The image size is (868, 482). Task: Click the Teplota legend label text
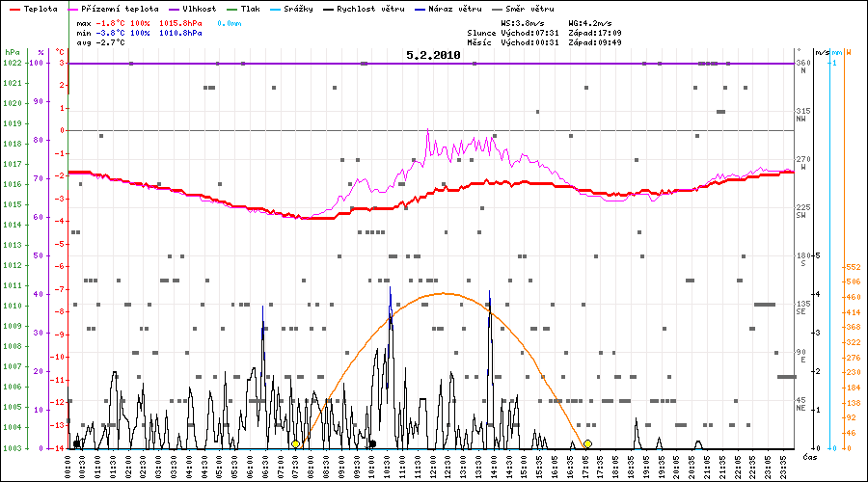(x=41, y=8)
